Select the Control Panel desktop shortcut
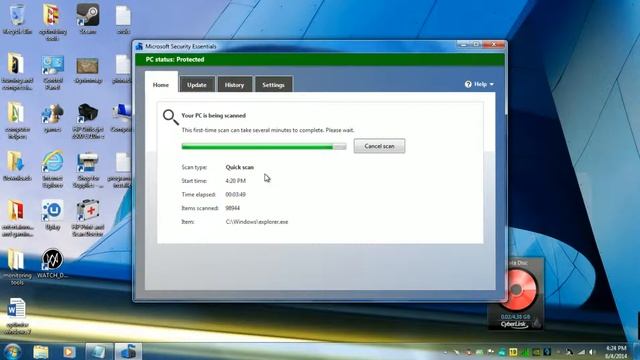Screen dimensions: 640x360 pos(53,73)
